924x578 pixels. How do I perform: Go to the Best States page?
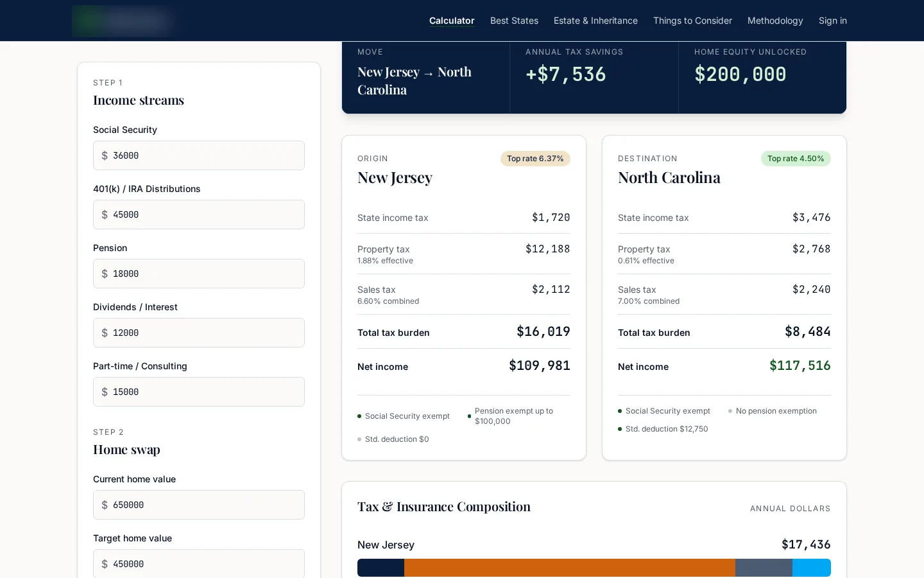514,21
